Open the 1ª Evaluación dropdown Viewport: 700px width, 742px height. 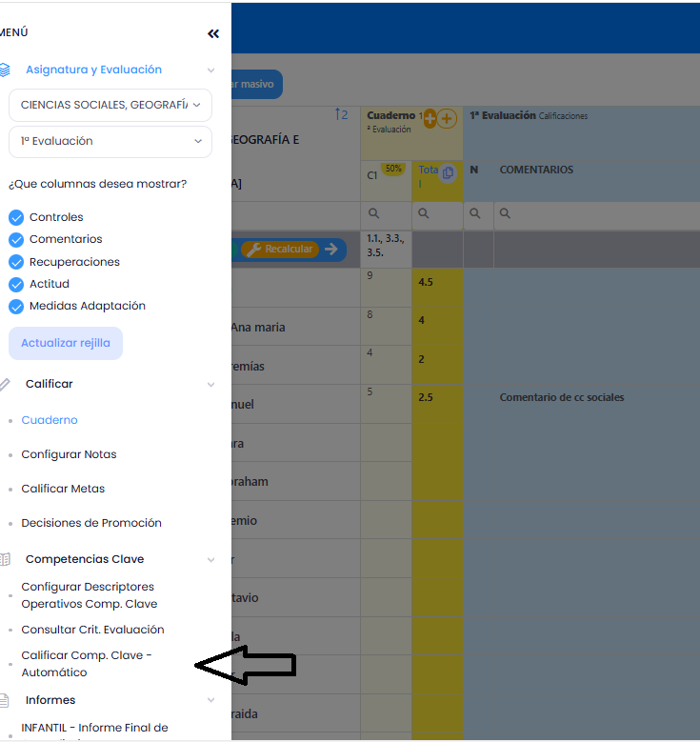click(x=110, y=141)
